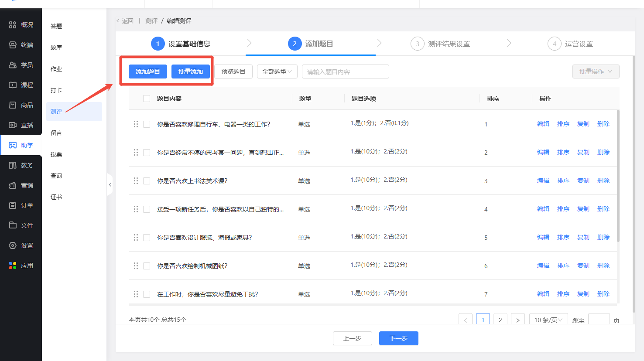Viewport: 644px width, 361px height.
Task: Check the box for 你是否喜欢上书法美术课 row
Action: [x=147, y=181]
